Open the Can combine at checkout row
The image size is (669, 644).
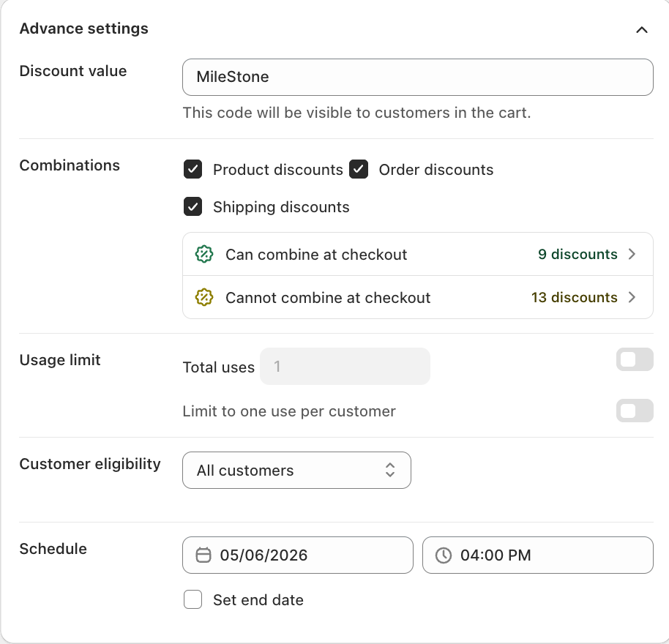[418, 254]
